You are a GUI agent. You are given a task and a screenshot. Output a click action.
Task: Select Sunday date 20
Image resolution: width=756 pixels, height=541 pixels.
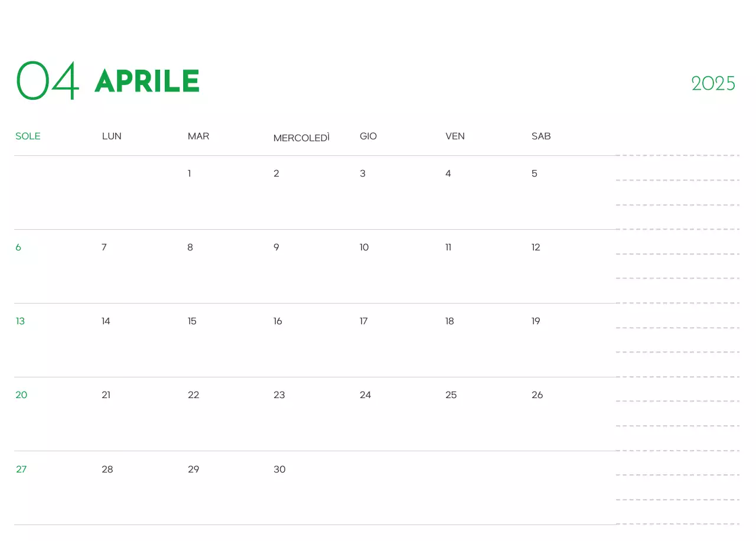21,395
